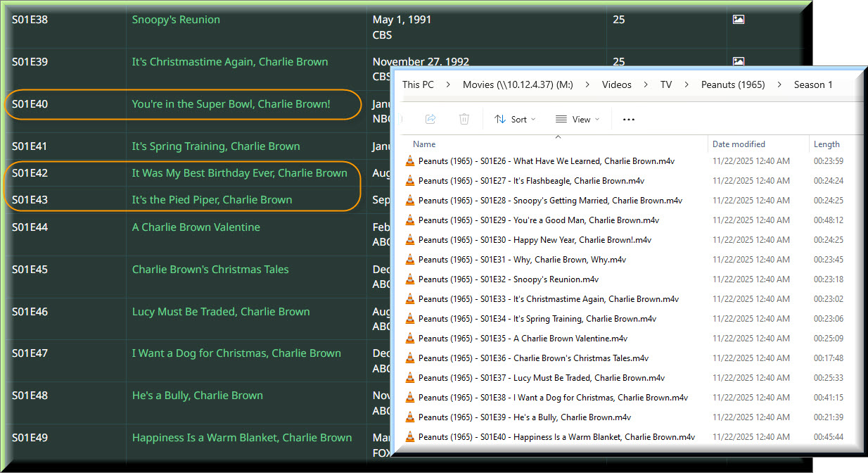Open Happiness Is a Warm Blanket table link
Screen dimensions: 868x473
click(x=242, y=438)
